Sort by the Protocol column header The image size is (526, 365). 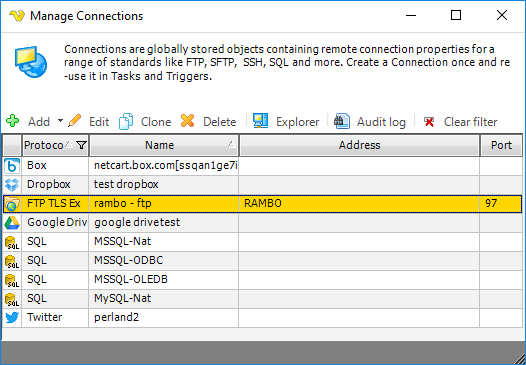(x=44, y=145)
